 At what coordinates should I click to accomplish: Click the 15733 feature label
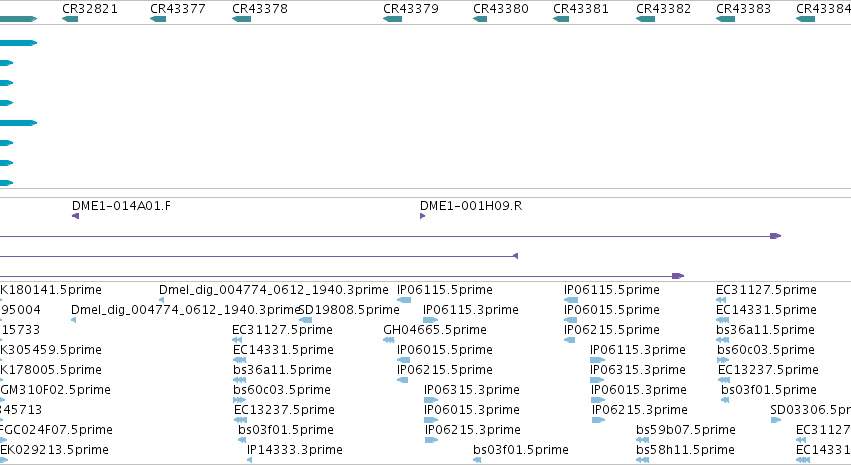pyautogui.click(x=20, y=330)
